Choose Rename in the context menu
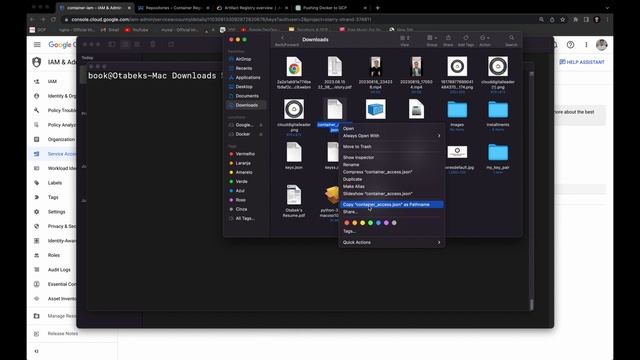This screenshot has height=360, width=640. 391,165
